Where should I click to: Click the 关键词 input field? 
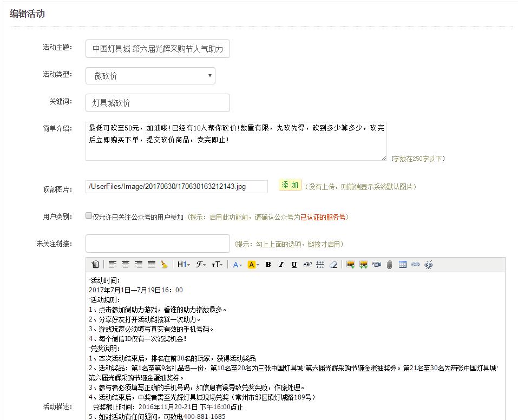click(x=158, y=103)
